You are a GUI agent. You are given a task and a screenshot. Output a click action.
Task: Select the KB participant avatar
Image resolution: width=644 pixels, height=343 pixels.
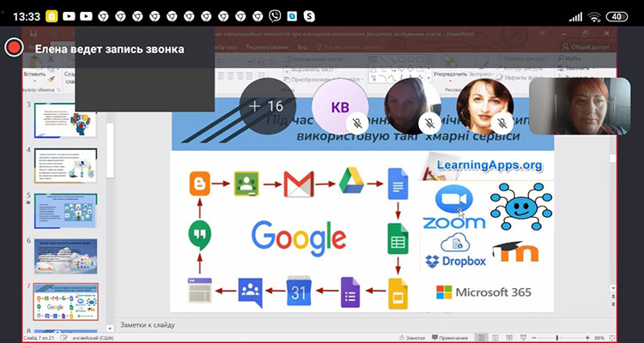(x=340, y=106)
